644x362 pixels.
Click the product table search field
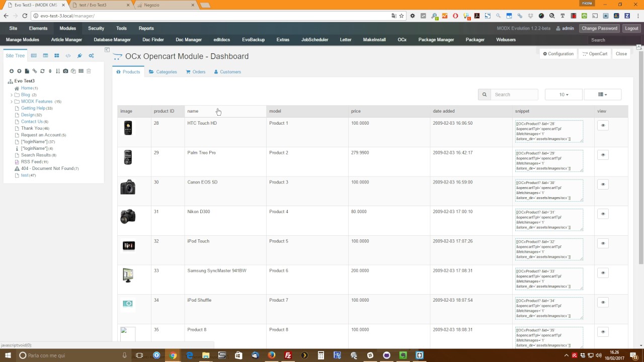coord(514,95)
